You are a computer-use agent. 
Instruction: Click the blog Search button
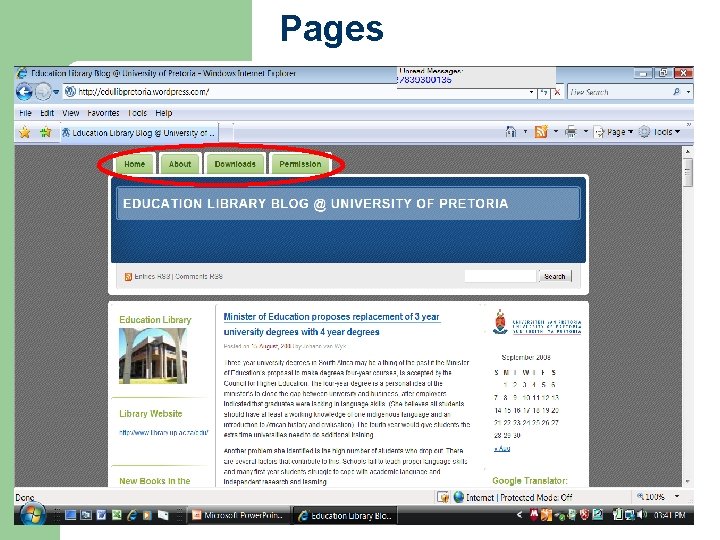555,276
